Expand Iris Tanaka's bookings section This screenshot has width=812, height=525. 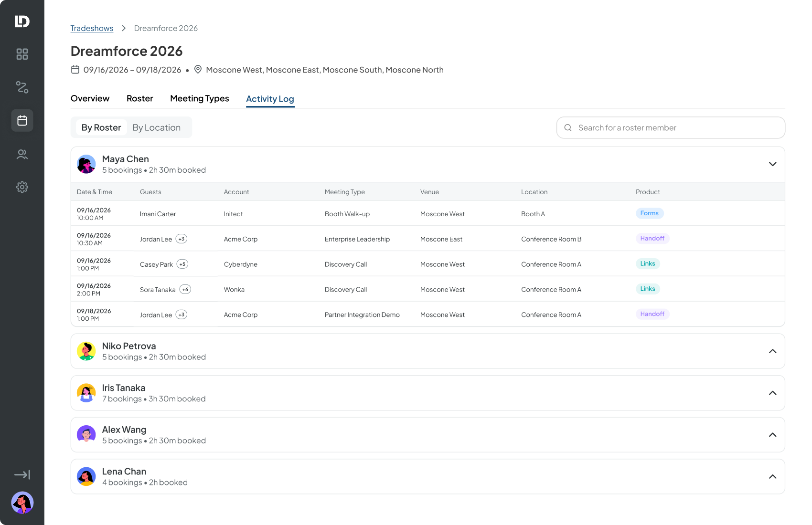772,393
